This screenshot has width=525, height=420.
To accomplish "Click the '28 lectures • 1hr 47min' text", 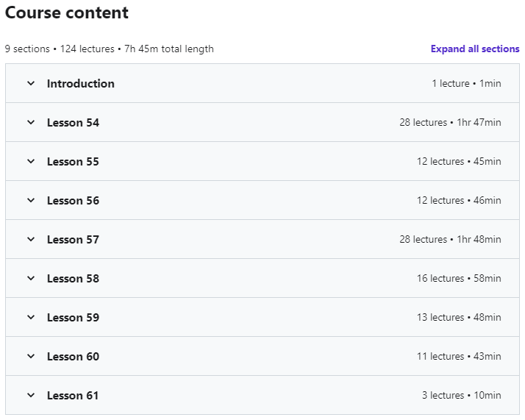I will pyautogui.click(x=450, y=123).
